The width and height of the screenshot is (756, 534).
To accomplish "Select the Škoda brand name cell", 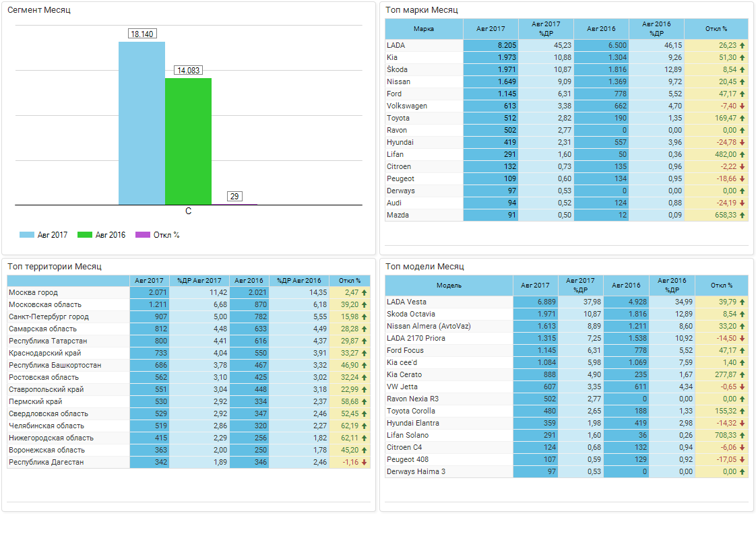I will [x=424, y=69].
